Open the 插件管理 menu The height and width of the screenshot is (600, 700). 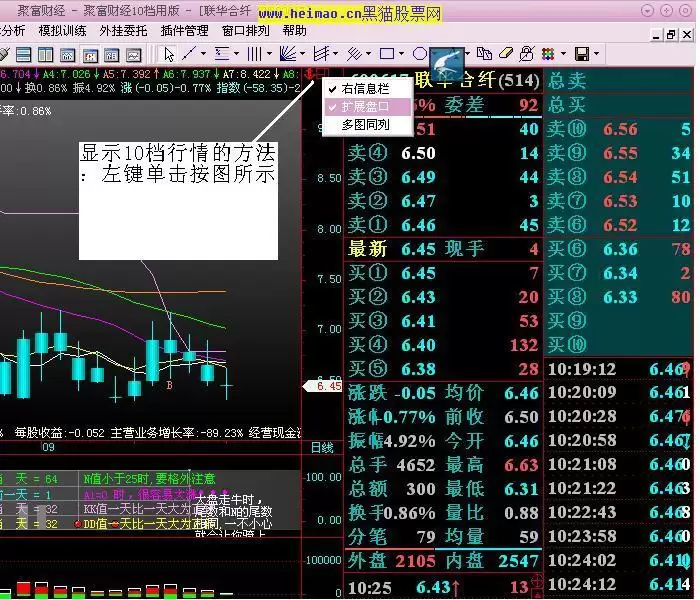coord(184,31)
